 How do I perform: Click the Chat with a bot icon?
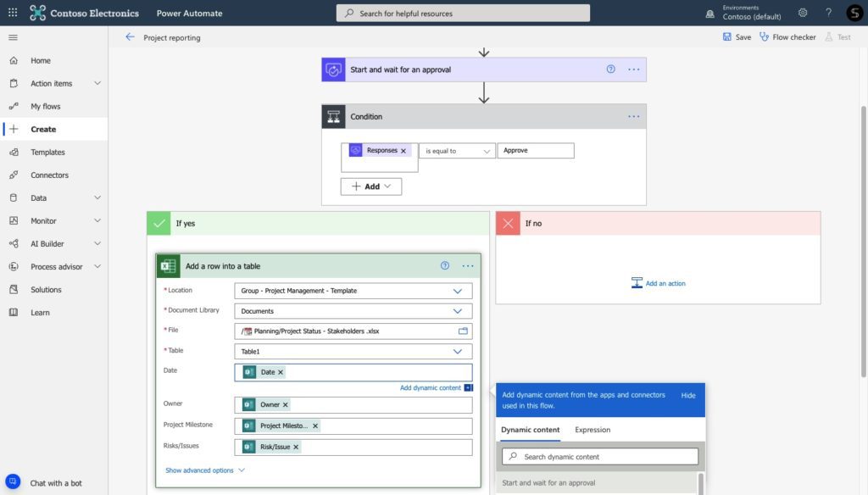tap(13, 481)
